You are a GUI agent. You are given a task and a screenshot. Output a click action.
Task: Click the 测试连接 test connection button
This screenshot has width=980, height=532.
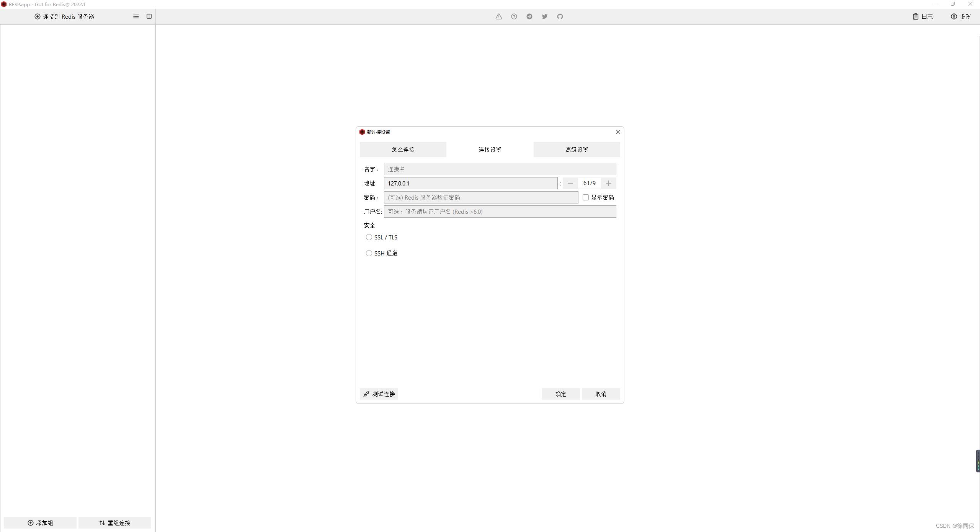pyautogui.click(x=379, y=394)
